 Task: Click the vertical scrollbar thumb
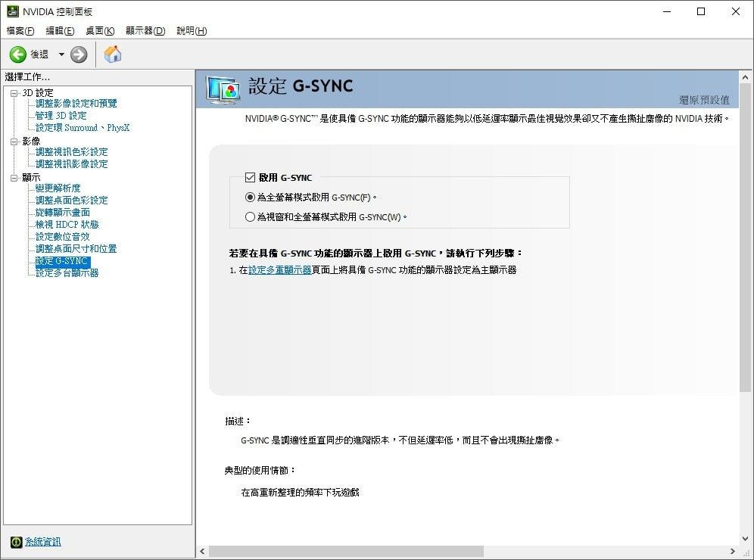point(745,238)
